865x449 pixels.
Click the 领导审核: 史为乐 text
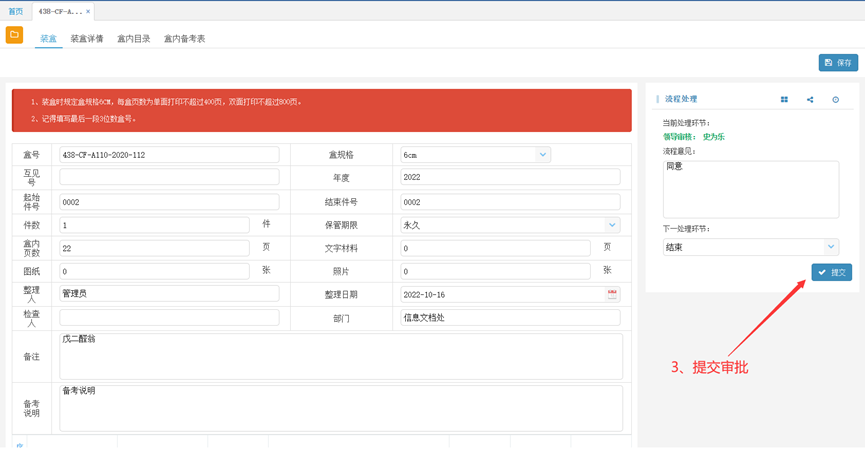693,137
